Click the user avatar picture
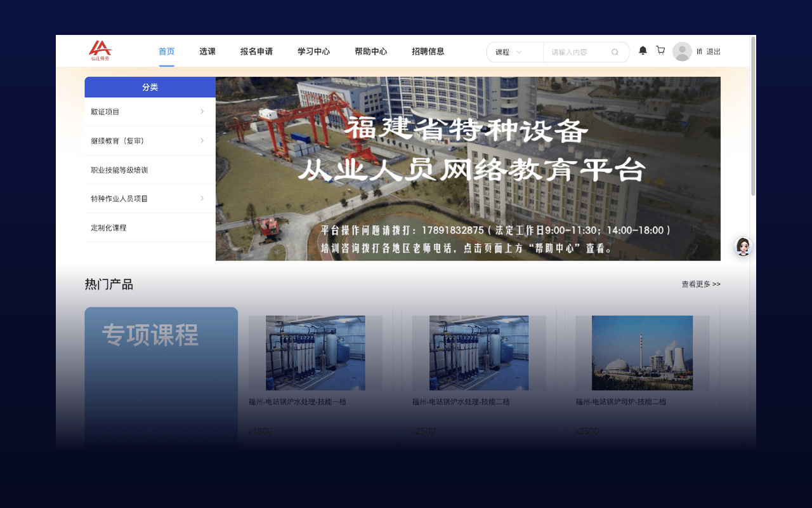The height and width of the screenshot is (508, 812). pyautogui.click(x=682, y=51)
